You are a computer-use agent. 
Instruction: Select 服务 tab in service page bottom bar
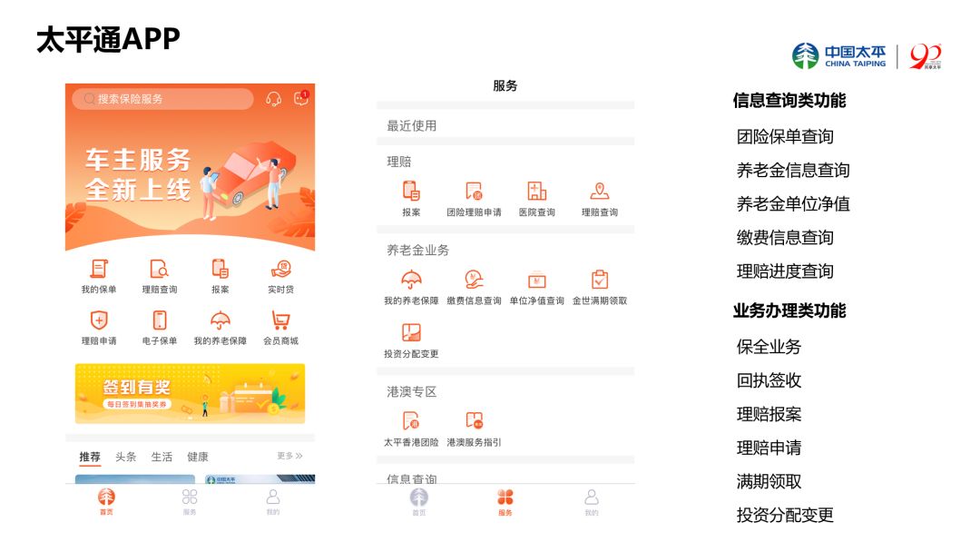click(x=505, y=502)
